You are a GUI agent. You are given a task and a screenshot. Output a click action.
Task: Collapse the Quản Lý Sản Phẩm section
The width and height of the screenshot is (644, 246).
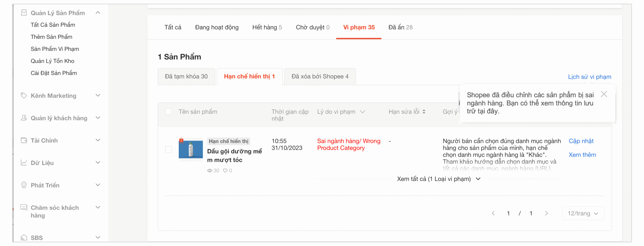[98, 12]
